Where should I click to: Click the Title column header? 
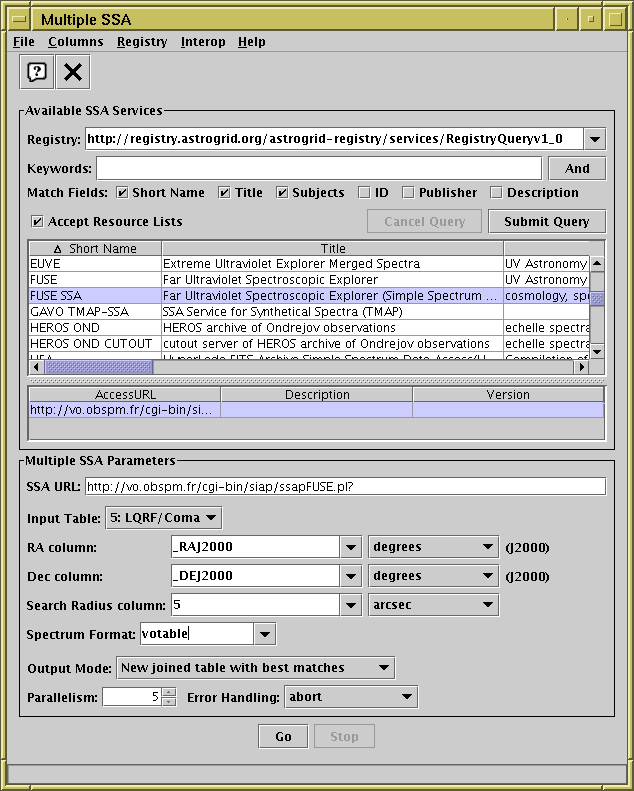(x=333, y=249)
